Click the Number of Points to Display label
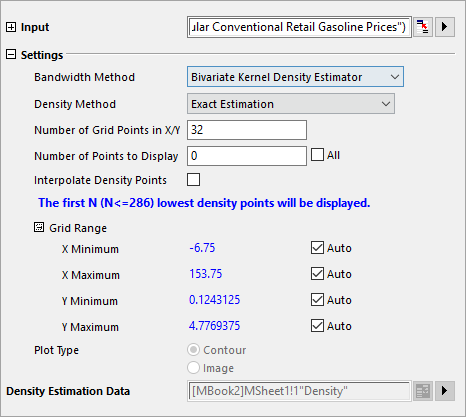The height and width of the screenshot is (417, 466). [x=106, y=156]
